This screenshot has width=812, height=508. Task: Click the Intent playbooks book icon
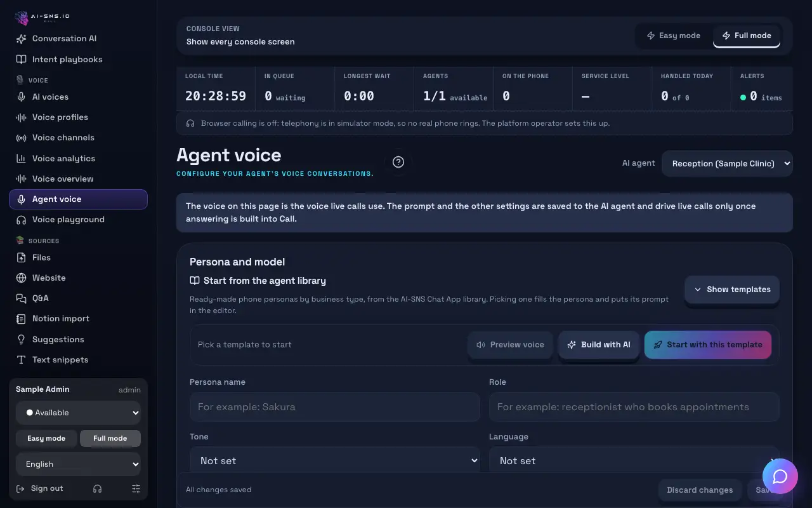point(21,60)
